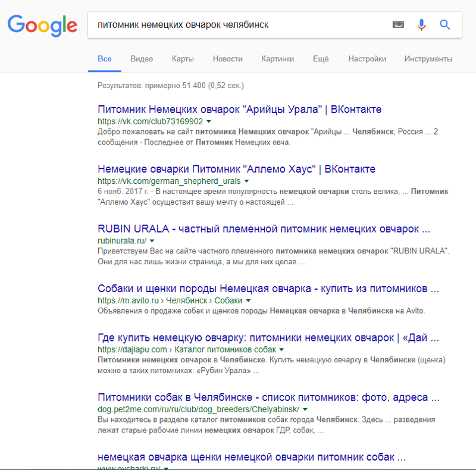
Task: Click snippet starting 6 нояб. 2017 г.
Action: (x=273, y=197)
